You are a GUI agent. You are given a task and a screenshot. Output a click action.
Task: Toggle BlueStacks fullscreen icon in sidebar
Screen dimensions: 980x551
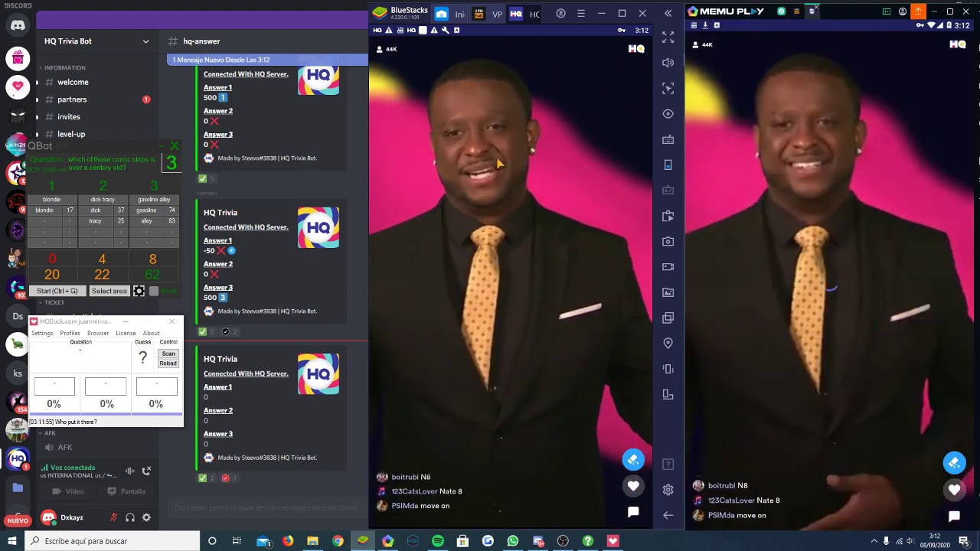point(668,37)
